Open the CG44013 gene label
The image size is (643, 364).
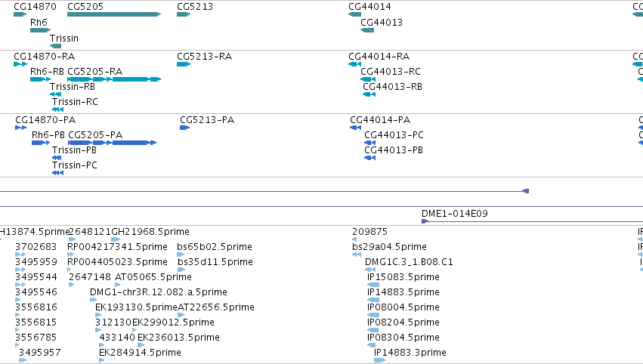pos(382,23)
